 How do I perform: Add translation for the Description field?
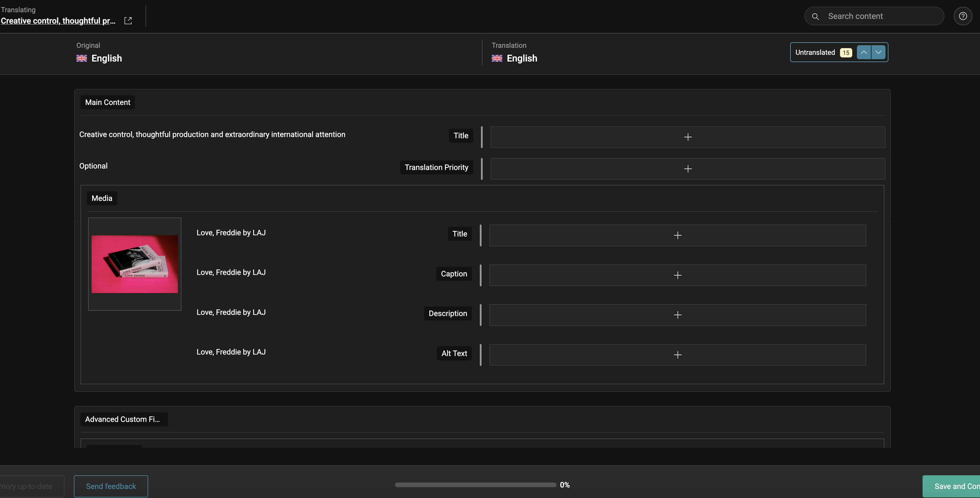click(x=677, y=315)
